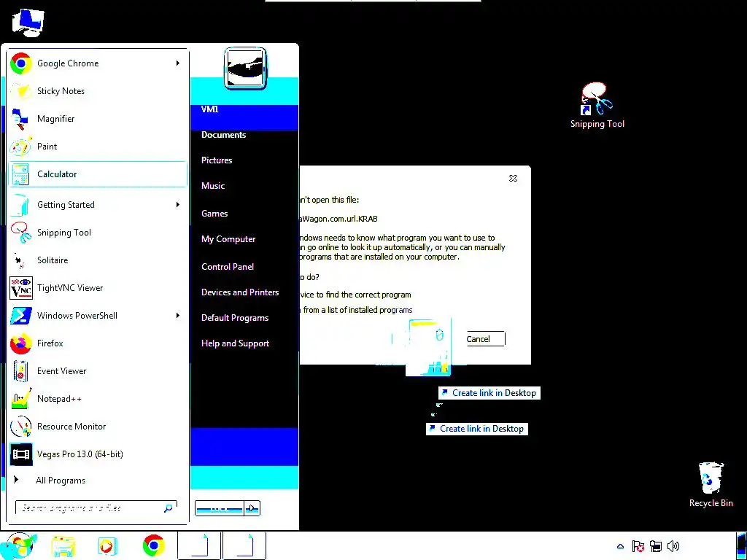Open File Explorer from the taskbar

point(63,546)
